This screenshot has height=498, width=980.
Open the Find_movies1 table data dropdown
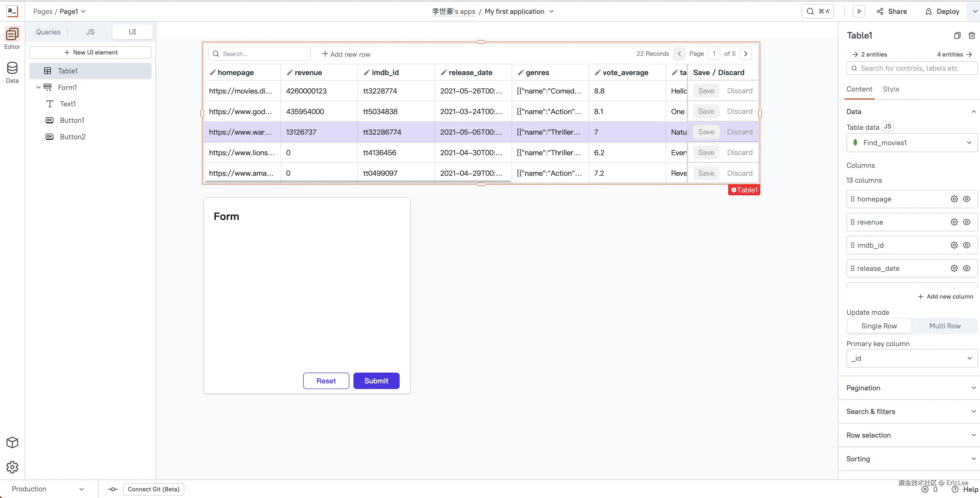(911, 143)
